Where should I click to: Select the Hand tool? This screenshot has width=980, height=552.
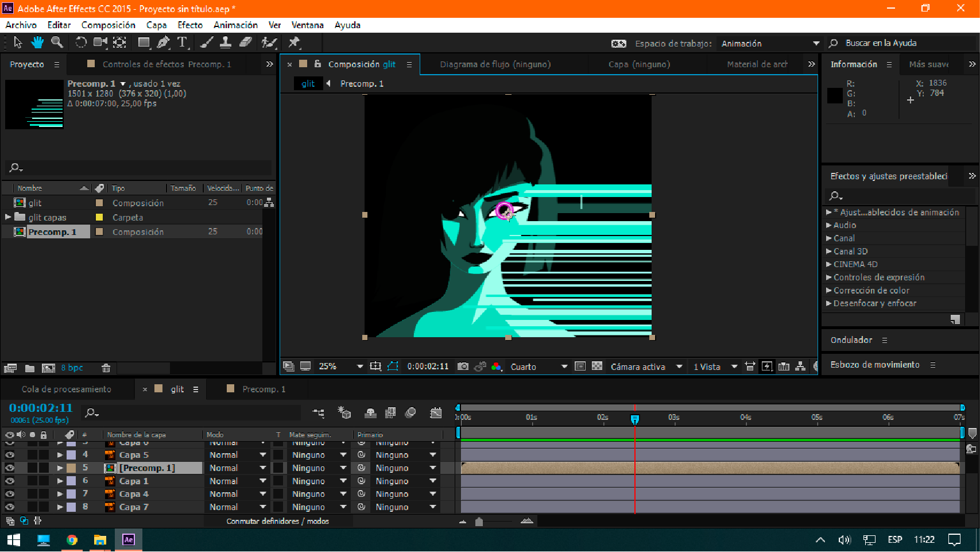37,42
